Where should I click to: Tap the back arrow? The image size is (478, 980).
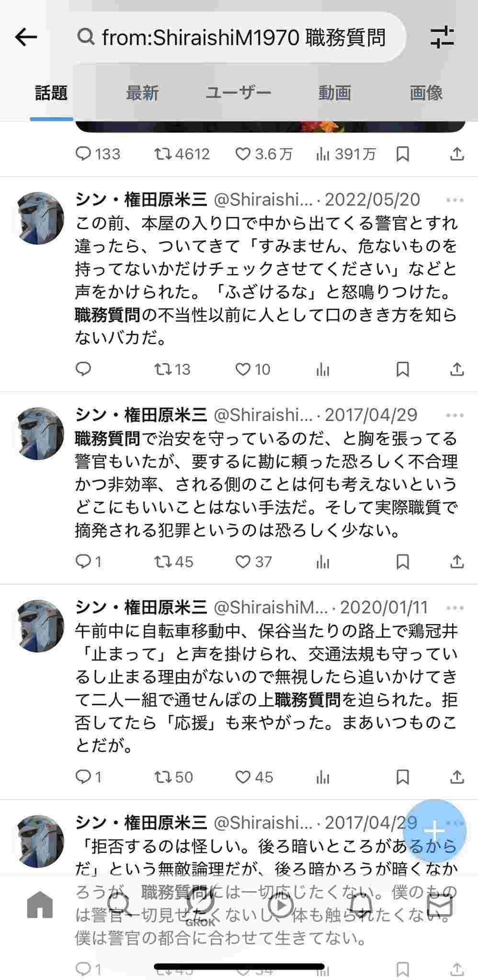click(x=26, y=37)
